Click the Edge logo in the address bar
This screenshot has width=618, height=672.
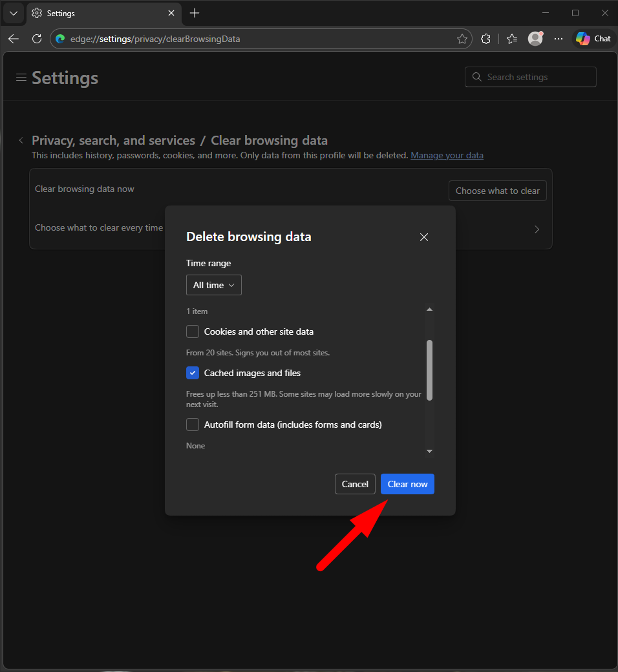(x=61, y=39)
